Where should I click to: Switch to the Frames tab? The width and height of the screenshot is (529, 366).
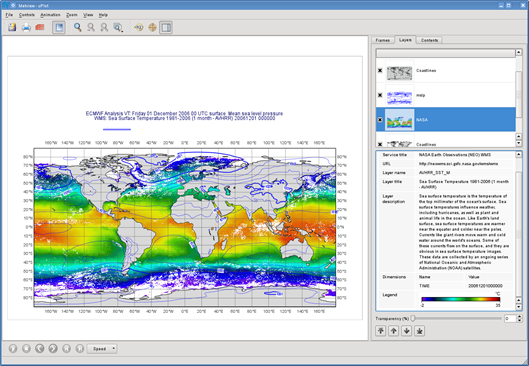click(383, 40)
